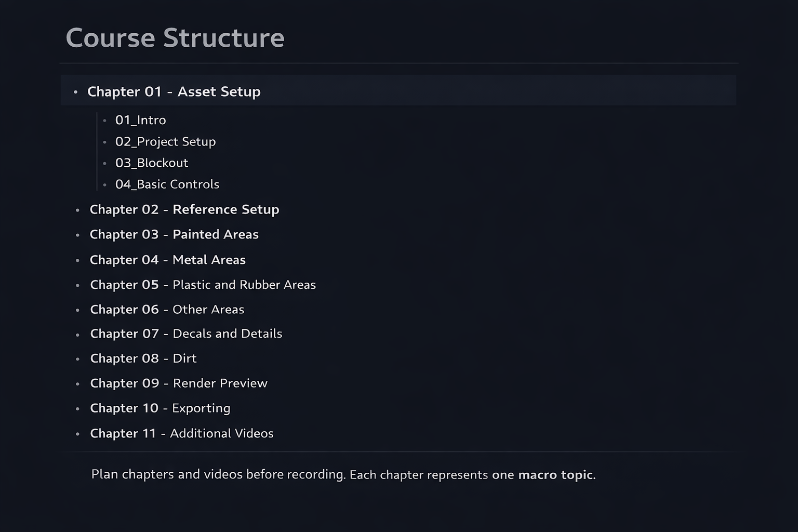Open Chapter 11 - Additional Videos
This screenshot has width=798, height=532.
pos(182,433)
